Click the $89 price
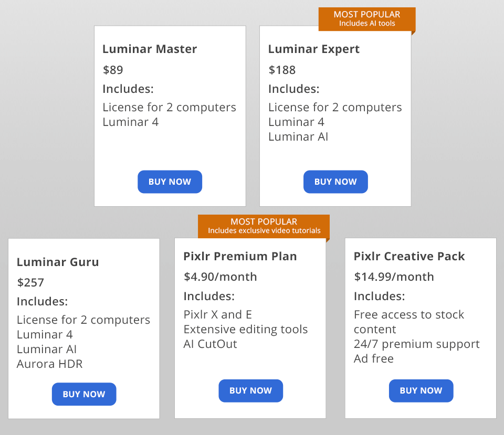The height and width of the screenshot is (435, 504). [113, 70]
